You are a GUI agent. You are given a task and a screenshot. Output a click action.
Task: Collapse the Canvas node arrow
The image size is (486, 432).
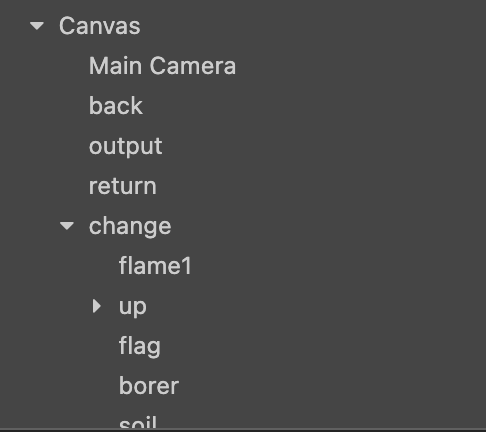pos(37,26)
